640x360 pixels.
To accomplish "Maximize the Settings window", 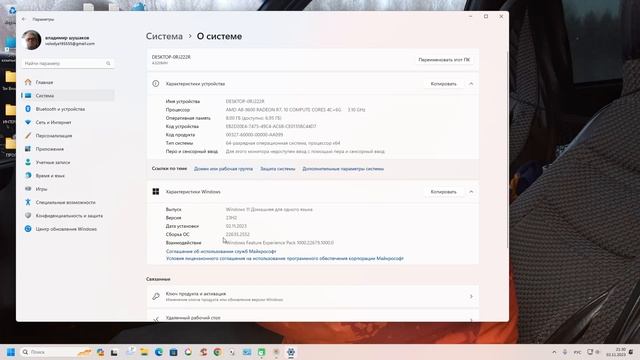I will pos(486,16).
